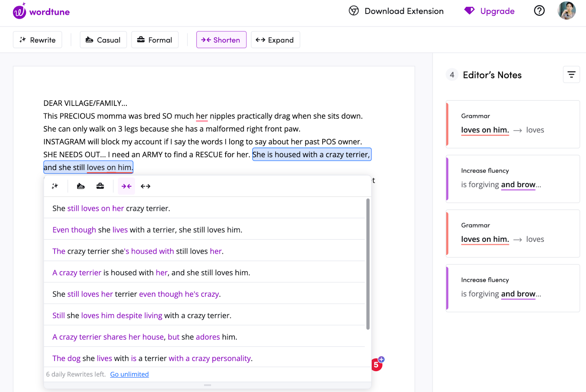Click the rewrite sparkle icon in popup
This screenshot has height=392, width=586.
coord(55,186)
